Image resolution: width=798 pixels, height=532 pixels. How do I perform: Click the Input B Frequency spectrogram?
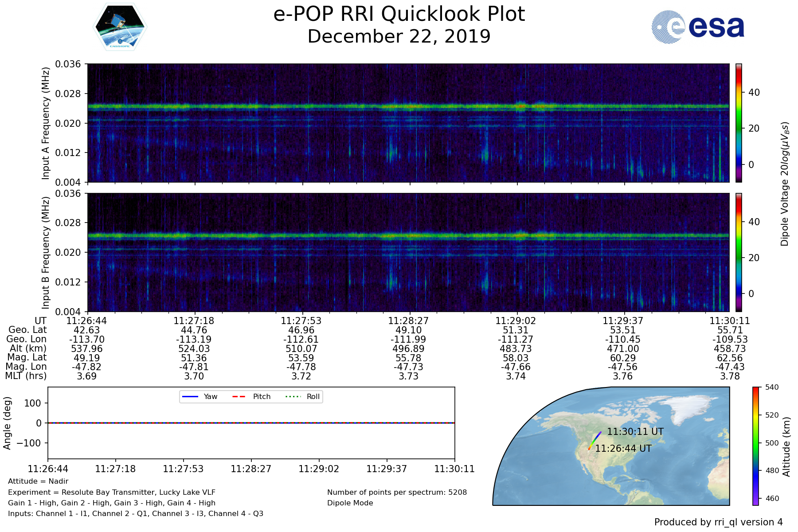click(408, 252)
